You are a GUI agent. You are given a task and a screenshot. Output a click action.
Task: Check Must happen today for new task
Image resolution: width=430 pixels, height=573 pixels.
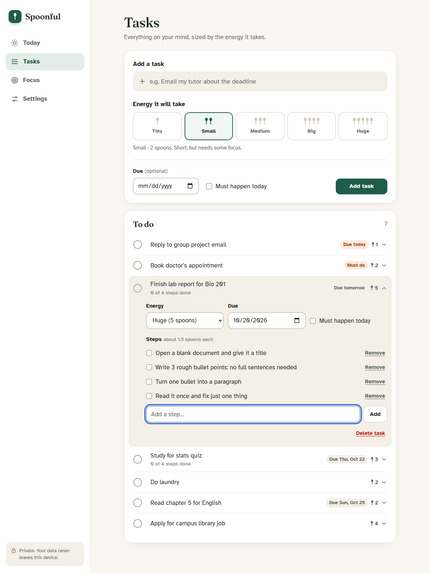tap(209, 186)
